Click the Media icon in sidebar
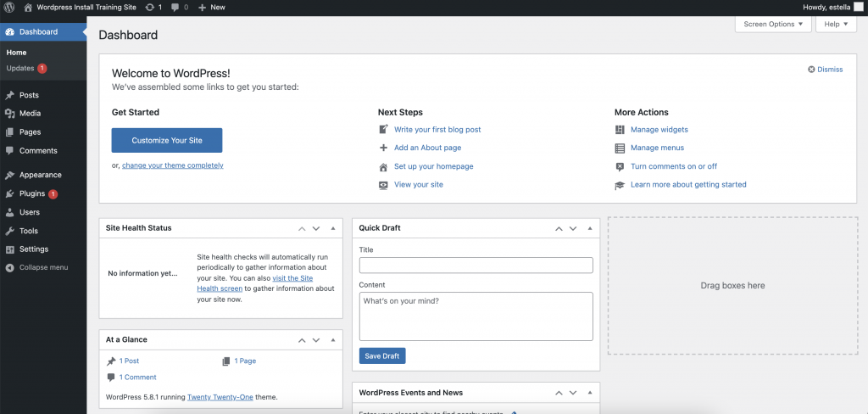This screenshot has width=868, height=414. click(x=9, y=114)
